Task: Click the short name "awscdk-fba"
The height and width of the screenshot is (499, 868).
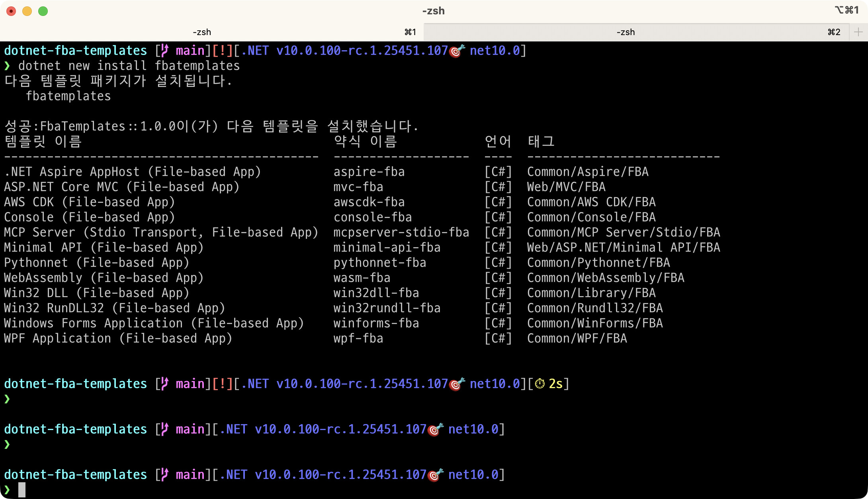Action: (369, 202)
